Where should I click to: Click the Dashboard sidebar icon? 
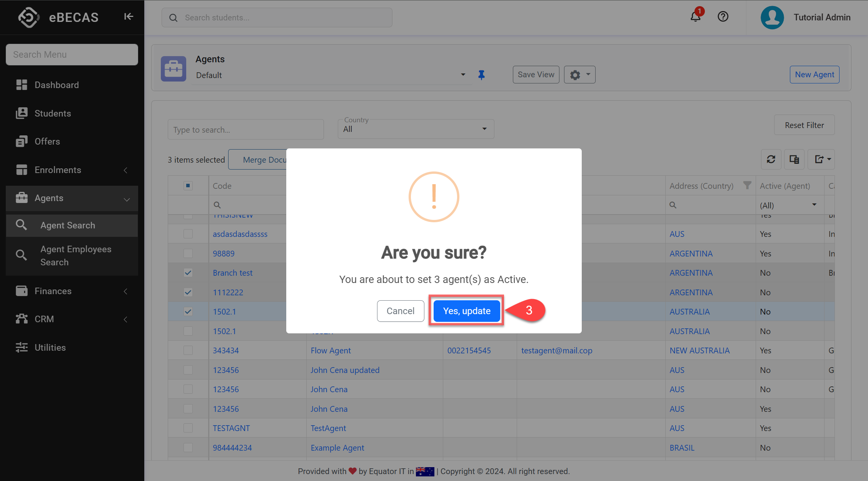click(22, 85)
